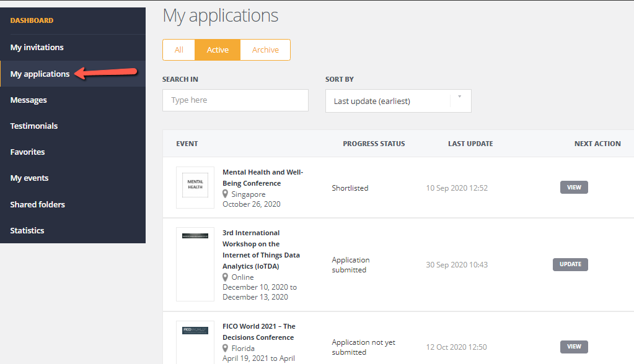Click the NEXT ACTION column header
Viewport: 634px width, 364px height.
pos(597,144)
